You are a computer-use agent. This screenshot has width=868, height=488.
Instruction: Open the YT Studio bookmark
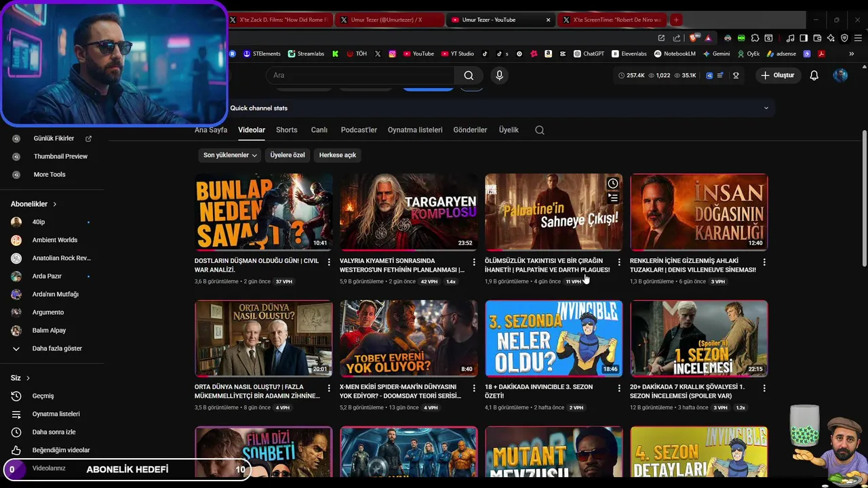tap(458, 54)
